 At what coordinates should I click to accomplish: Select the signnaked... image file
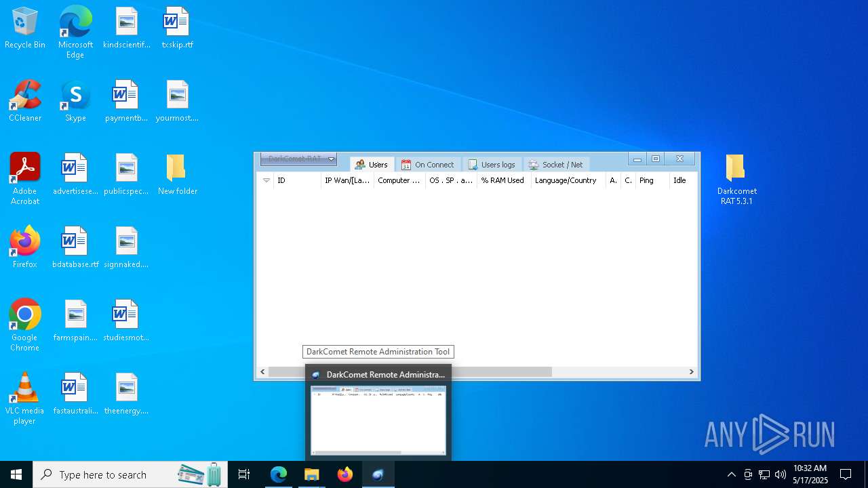(127, 248)
